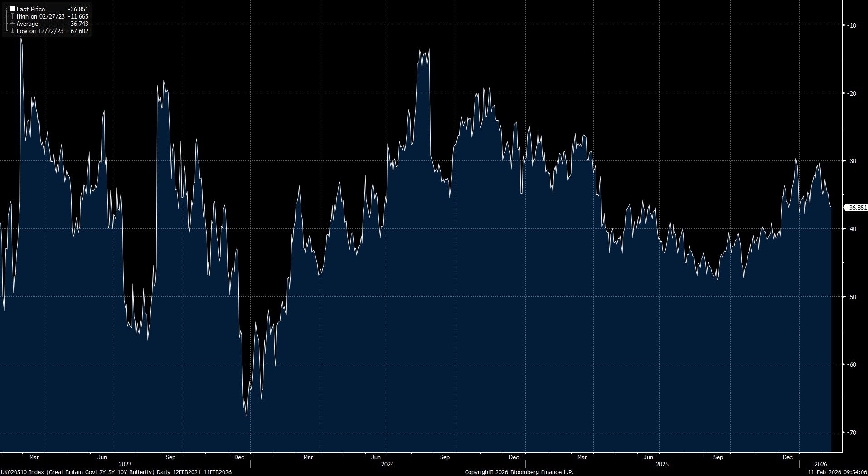Click the -67.602 low value in legend

(78, 31)
